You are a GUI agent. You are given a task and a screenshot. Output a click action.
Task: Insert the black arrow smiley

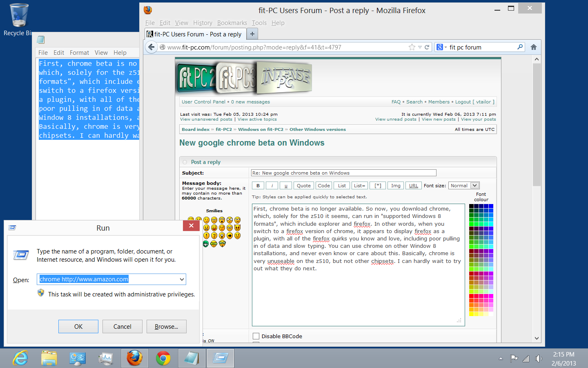[x=229, y=236]
